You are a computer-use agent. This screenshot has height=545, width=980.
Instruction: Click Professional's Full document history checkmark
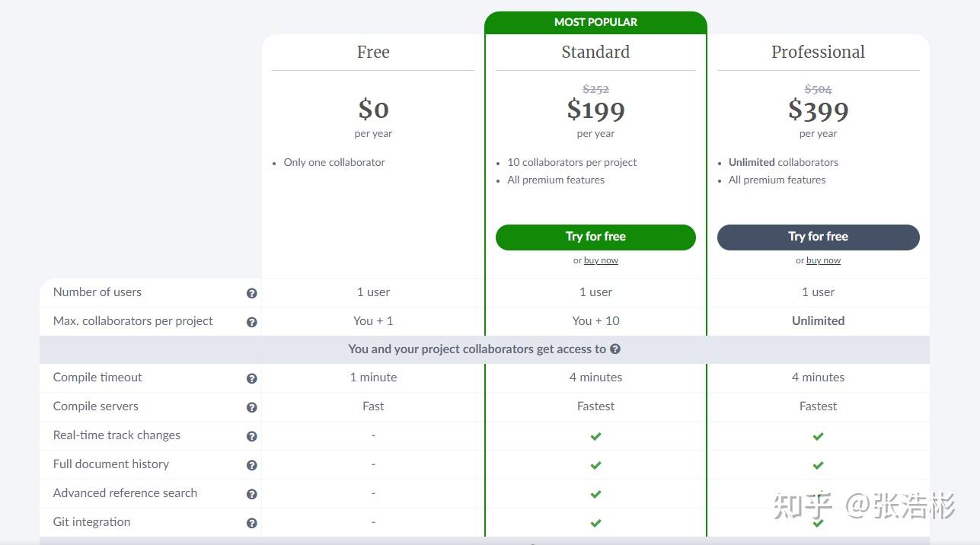pos(818,465)
